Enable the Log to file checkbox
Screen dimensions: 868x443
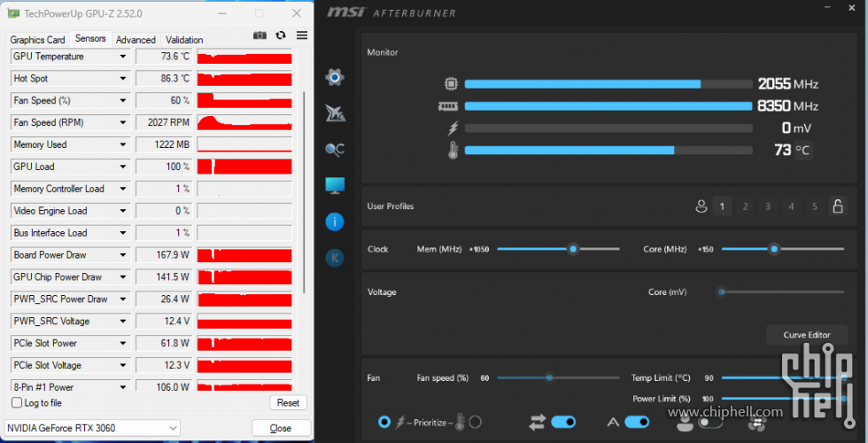17,402
